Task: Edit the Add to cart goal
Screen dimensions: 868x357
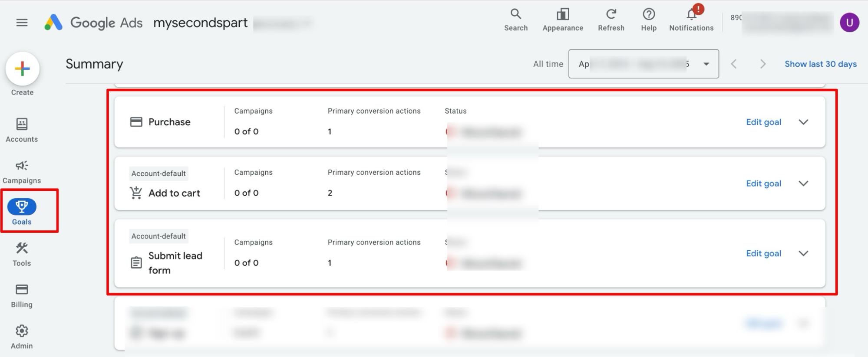Action: tap(763, 183)
